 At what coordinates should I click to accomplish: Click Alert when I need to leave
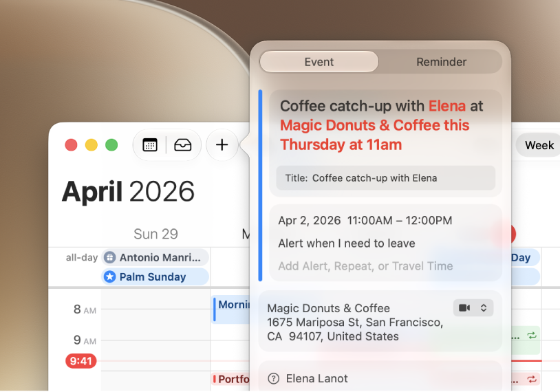pyautogui.click(x=347, y=243)
